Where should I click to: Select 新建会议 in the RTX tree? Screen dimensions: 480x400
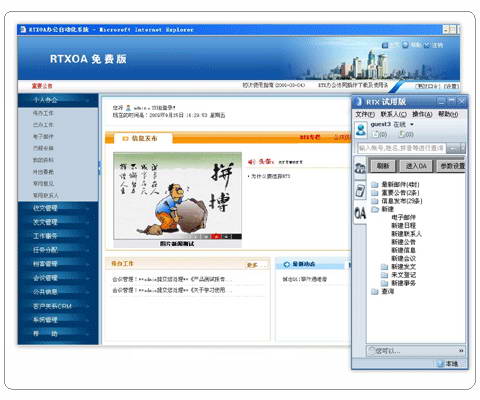pos(403,258)
